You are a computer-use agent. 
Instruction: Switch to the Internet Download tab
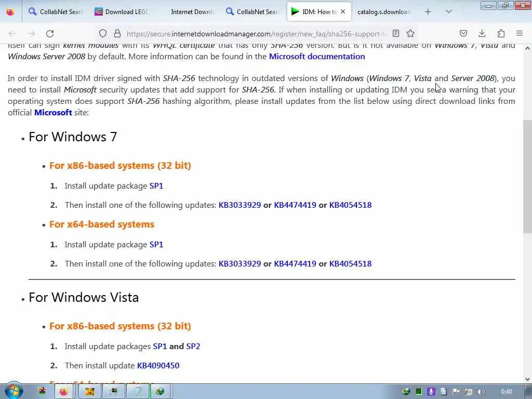187,12
